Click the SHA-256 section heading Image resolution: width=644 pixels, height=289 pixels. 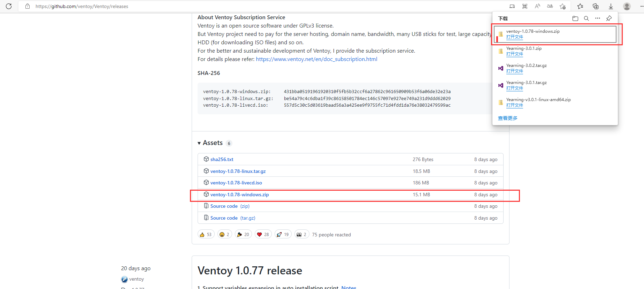click(x=209, y=73)
